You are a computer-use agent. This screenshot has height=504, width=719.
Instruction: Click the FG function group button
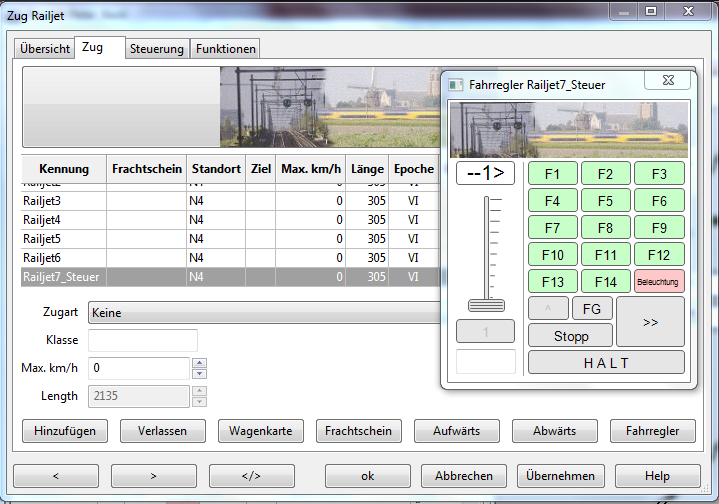click(592, 309)
